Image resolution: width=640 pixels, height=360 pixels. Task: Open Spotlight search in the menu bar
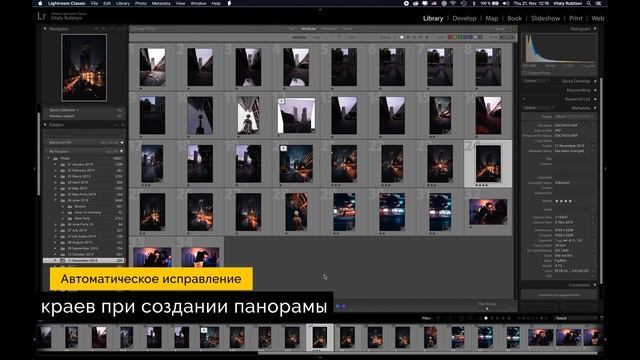[589, 3]
